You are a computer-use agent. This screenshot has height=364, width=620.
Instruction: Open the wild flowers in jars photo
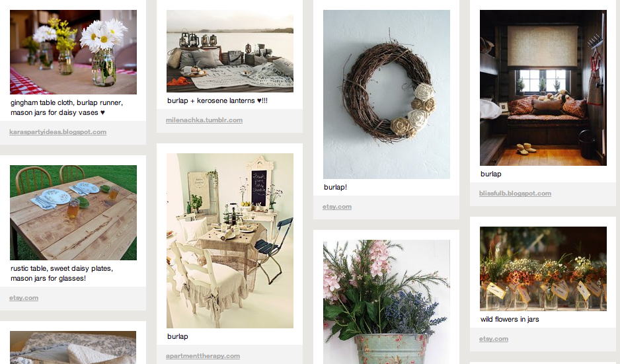543,269
